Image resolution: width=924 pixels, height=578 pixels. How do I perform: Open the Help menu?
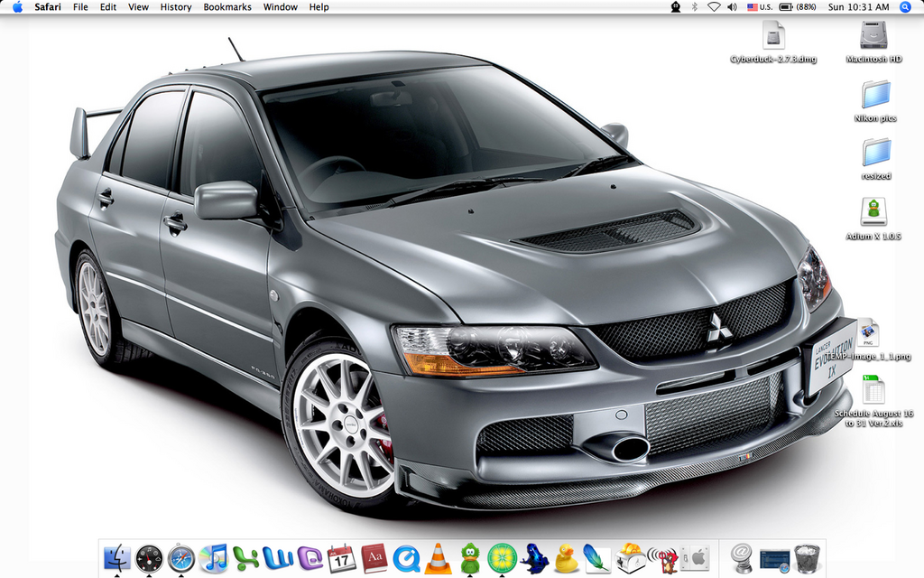coord(319,7)
